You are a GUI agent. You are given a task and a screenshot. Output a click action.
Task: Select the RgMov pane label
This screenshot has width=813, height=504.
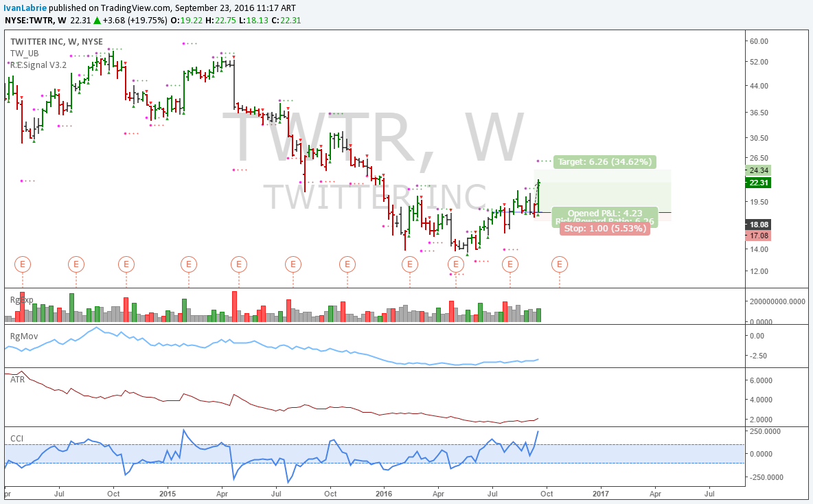pyautogui.click(x=24, y=336)
